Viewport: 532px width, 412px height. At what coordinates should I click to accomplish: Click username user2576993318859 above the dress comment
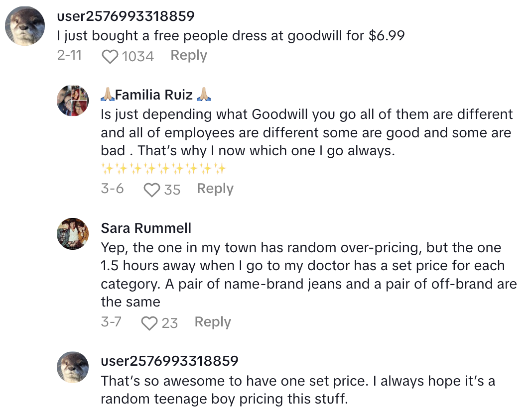pos(126,16)
